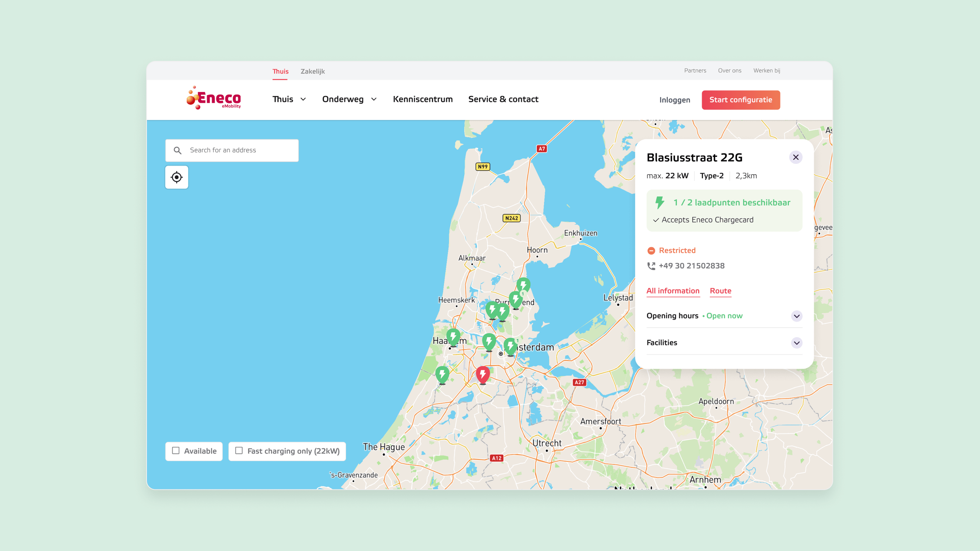Click the Heemskerk label on the map
Screen dimensions: 980x551
coord(456,300)
